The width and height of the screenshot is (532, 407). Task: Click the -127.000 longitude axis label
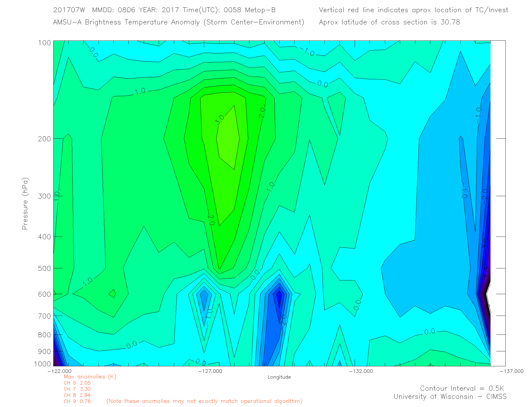click(x=210, y=371)
